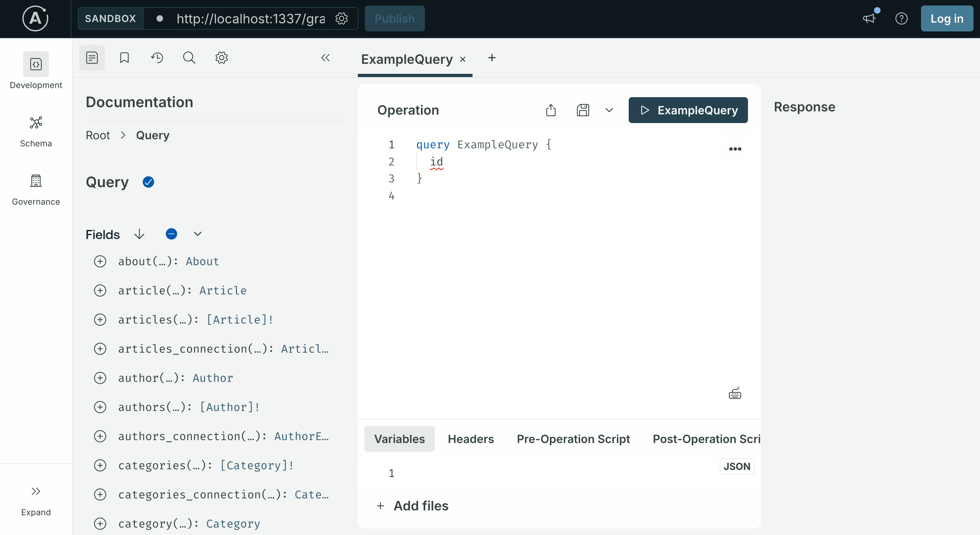The width and height of the screenshot is (980, 535).
Task: Click the Apollo logo icon
Action: (x=35, y=18)
